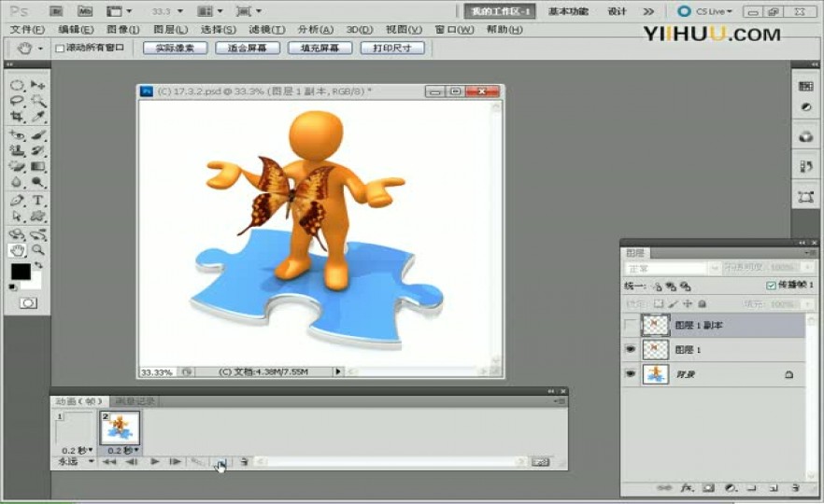Viewport: 824px width, 504px height.
Task: Select the Brush tool
Action: 37,135
